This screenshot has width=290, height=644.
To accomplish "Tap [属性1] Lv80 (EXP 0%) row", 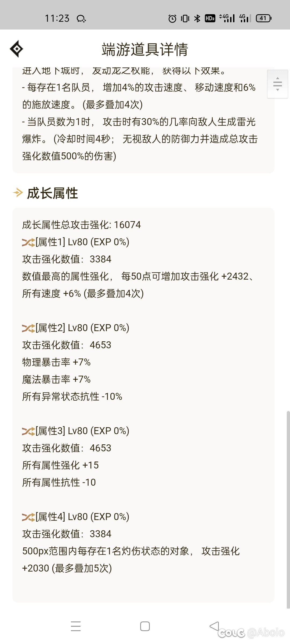I will [x=76, y=242].
